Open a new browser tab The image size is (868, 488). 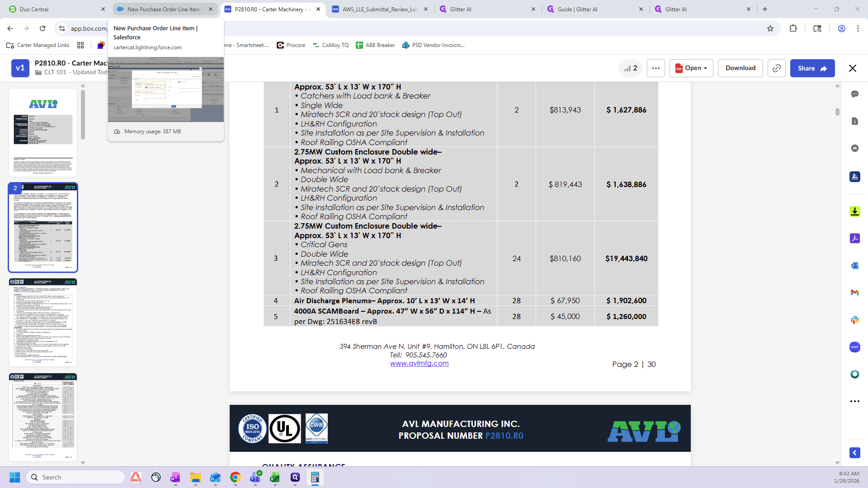[765, 9]
